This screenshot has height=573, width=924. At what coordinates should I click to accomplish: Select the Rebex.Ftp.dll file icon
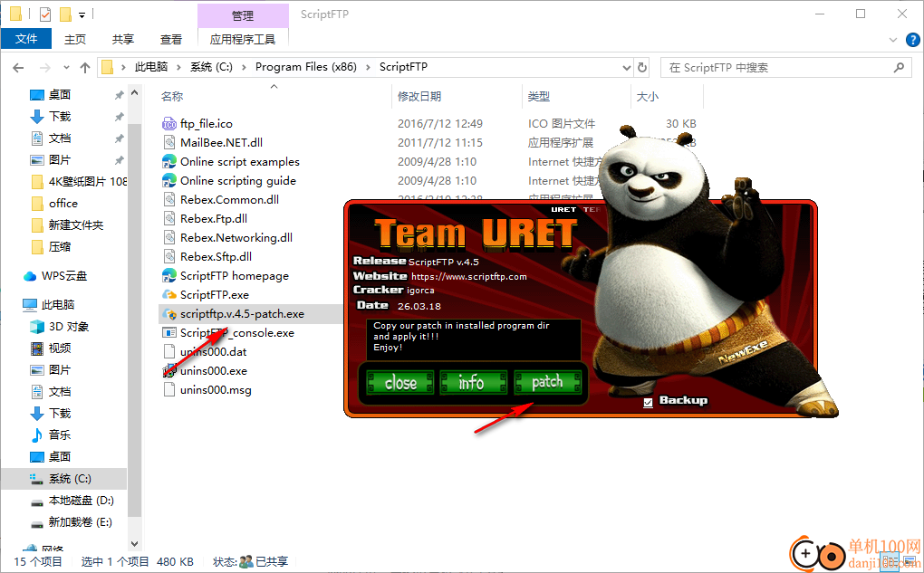pyautogui.click(x=169, y=218)
